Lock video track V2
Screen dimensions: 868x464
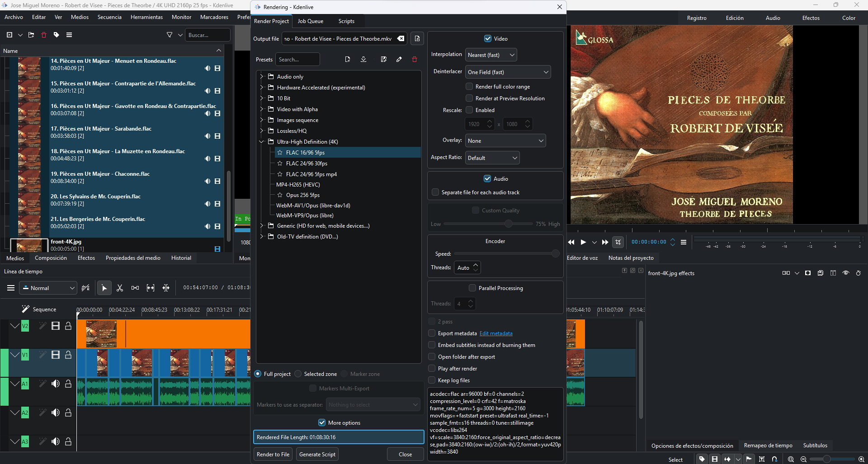(x=68, y=326)
